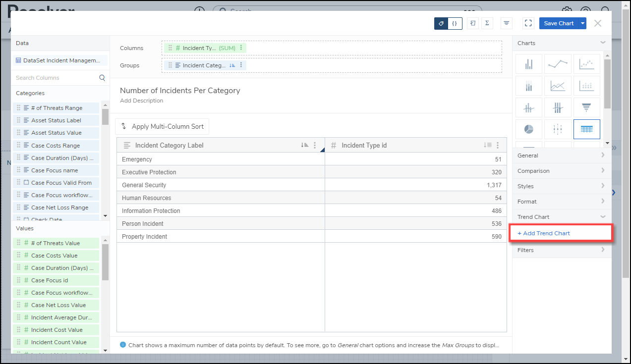
Task: Expand the General settings section
Action: (561, 156)
